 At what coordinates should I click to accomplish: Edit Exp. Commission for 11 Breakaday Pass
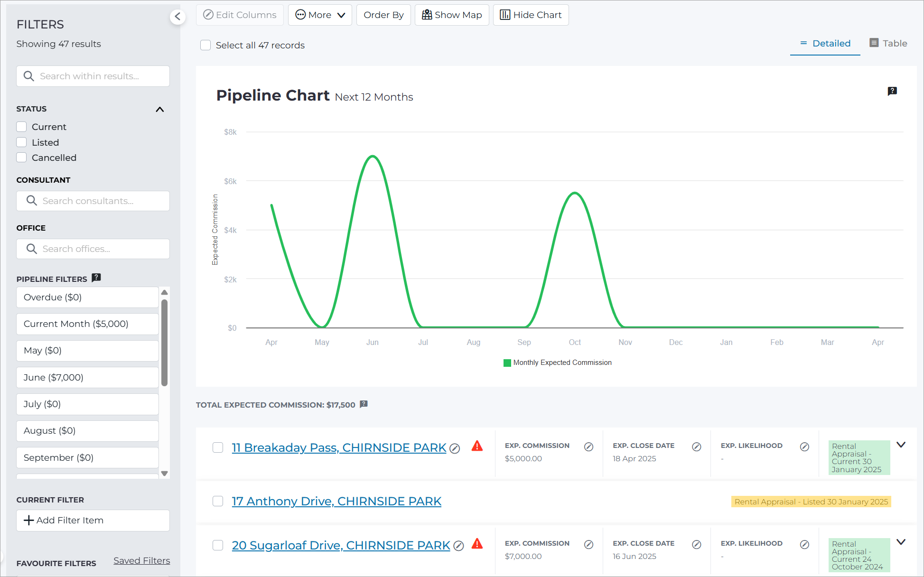coord(589,447)
